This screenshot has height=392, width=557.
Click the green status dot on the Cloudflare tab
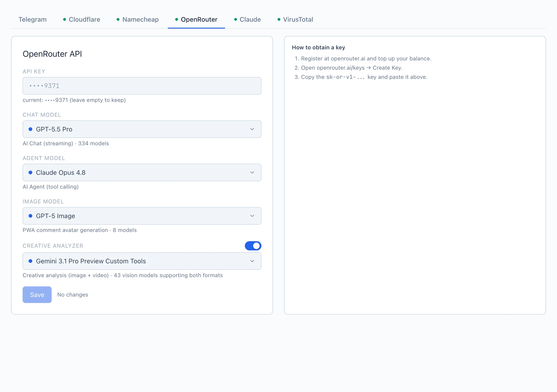click(65, 19)
